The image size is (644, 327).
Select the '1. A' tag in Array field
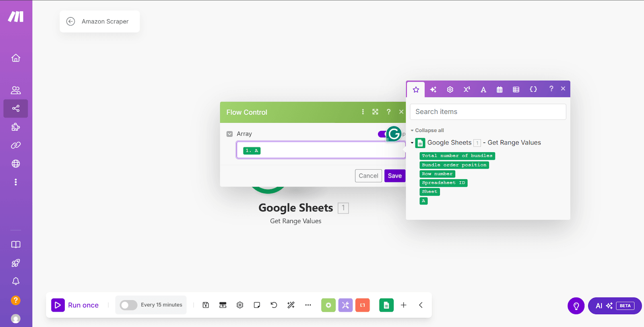[x=252, y=151]
